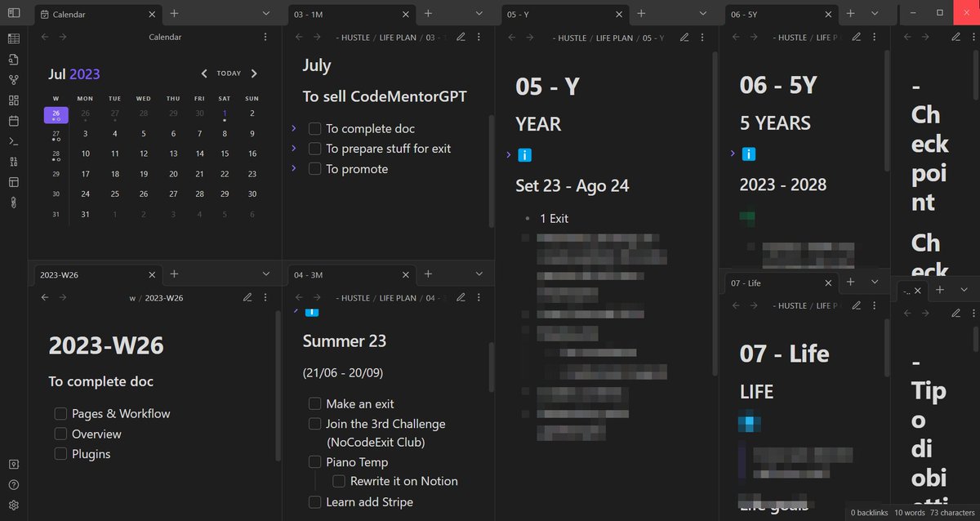980x521 pixels.
Task: Open tab list dropdown in Calendar tab group
Action: (x=266, y=14)
